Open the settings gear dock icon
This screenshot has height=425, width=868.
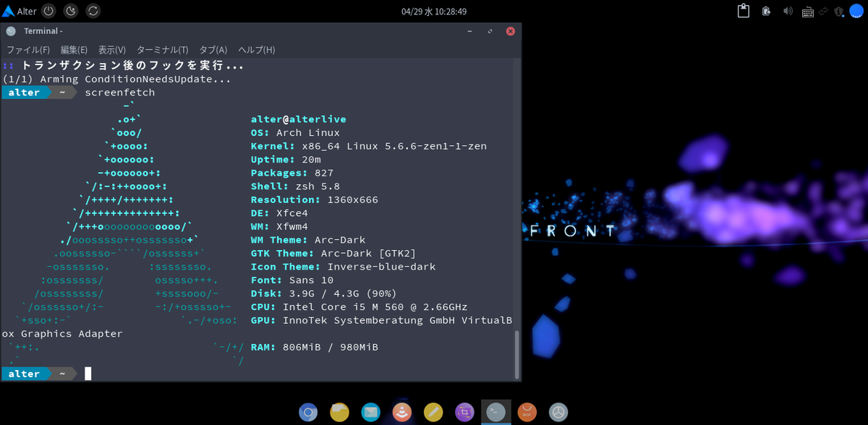[558, 412]
